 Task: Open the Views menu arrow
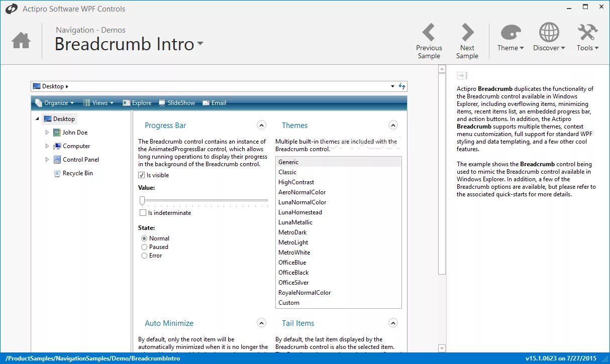112,103
